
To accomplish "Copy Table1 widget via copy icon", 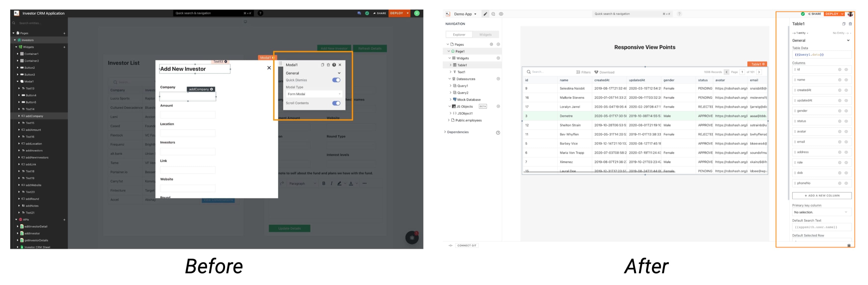I will coord(844,24).
